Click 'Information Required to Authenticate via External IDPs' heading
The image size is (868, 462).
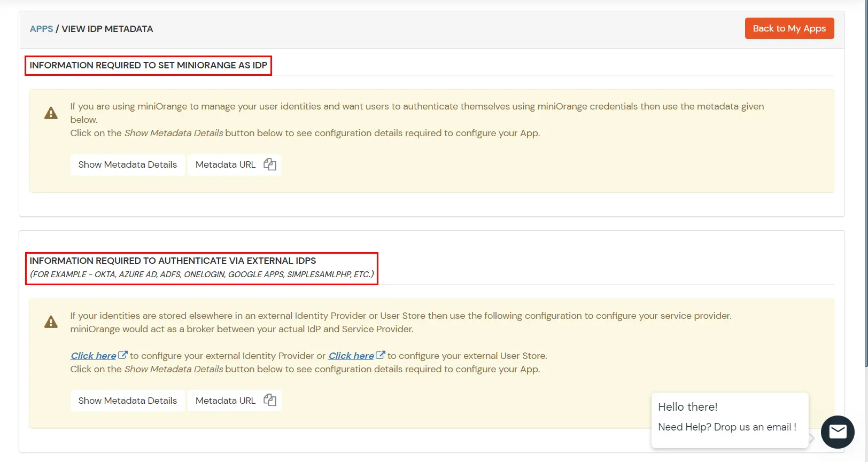click(x=173, y=261)
